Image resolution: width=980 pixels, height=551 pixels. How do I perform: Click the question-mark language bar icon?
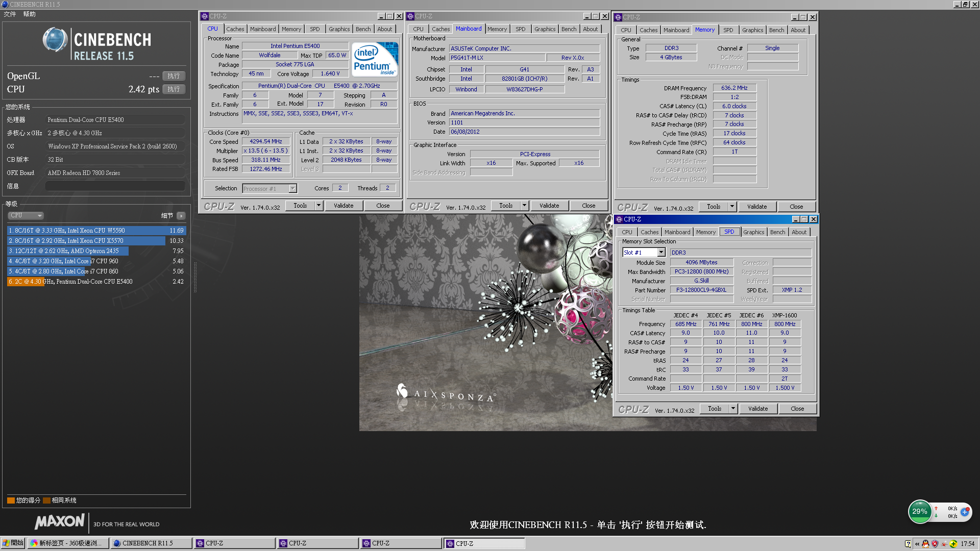[908, 543]
